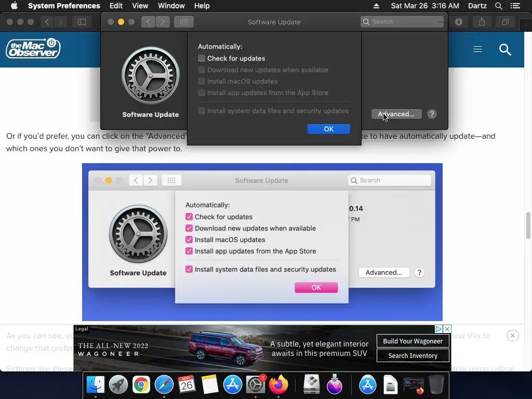
Task: Dismiss bottom banner with circled X
Action: 512,336
